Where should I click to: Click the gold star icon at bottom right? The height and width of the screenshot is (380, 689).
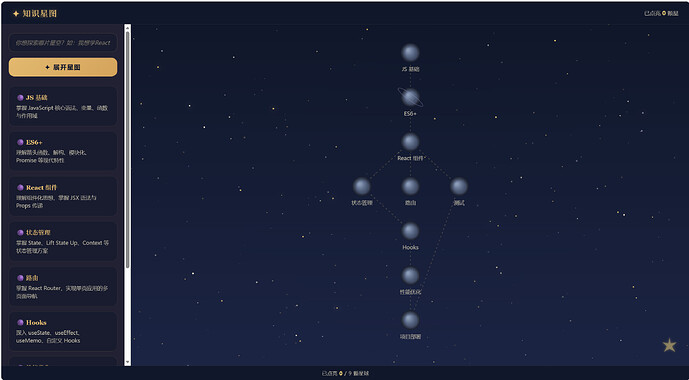coord(669,345)
